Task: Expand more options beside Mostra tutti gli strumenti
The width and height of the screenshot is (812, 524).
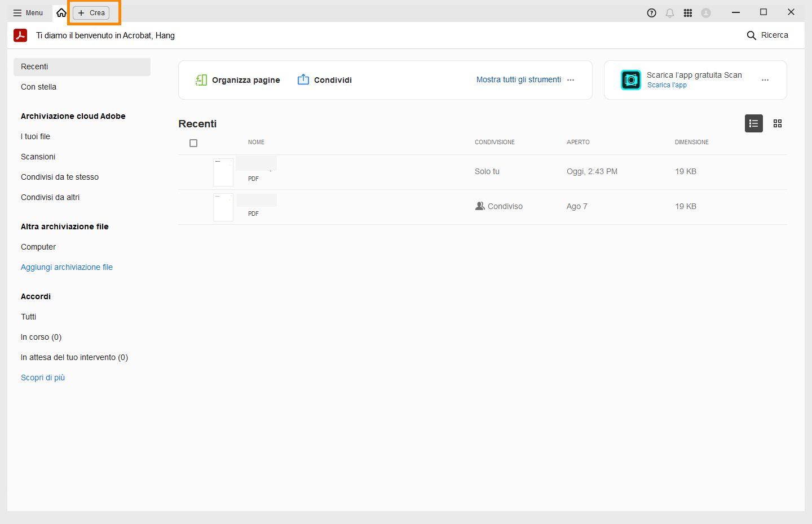Action: click(571, 80)
